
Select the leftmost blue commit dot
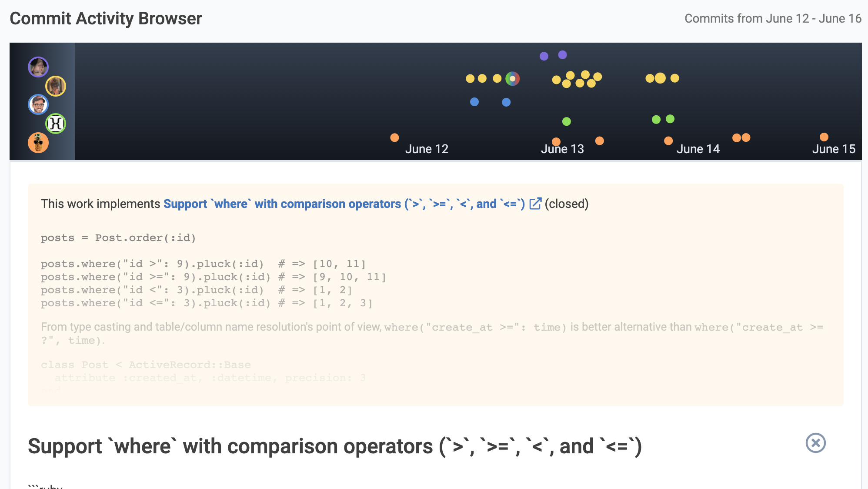click(x=474, y=102)
